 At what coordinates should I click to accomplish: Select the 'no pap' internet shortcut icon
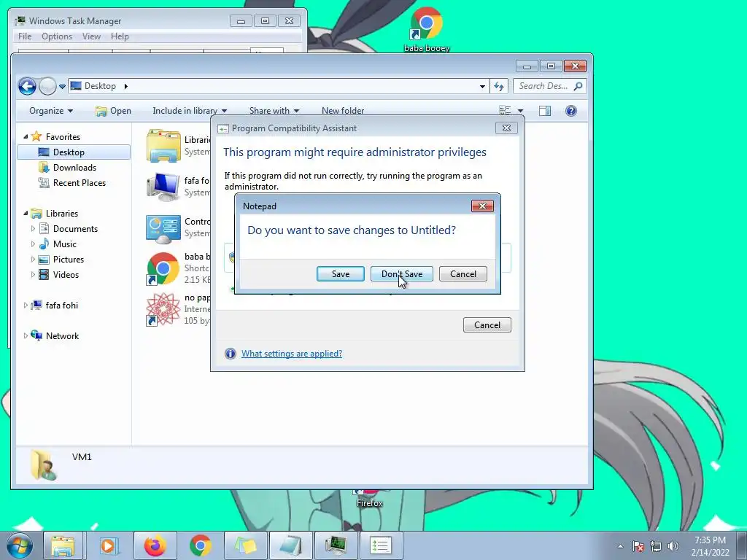coord(163,309)
